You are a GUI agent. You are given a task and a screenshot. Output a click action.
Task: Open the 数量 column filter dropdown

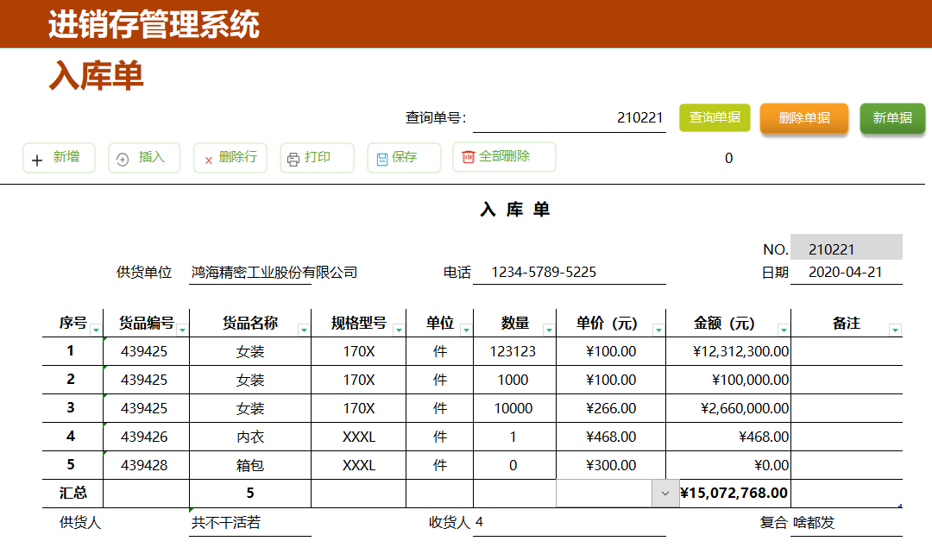(551, 328)
